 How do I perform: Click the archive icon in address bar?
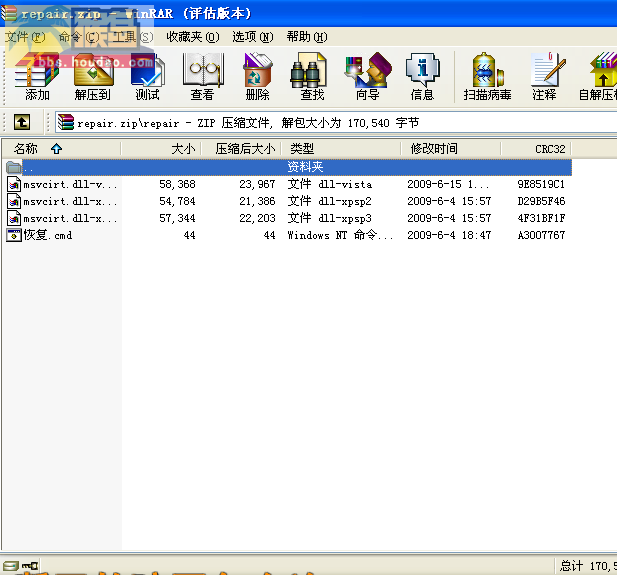pos(66,122)
